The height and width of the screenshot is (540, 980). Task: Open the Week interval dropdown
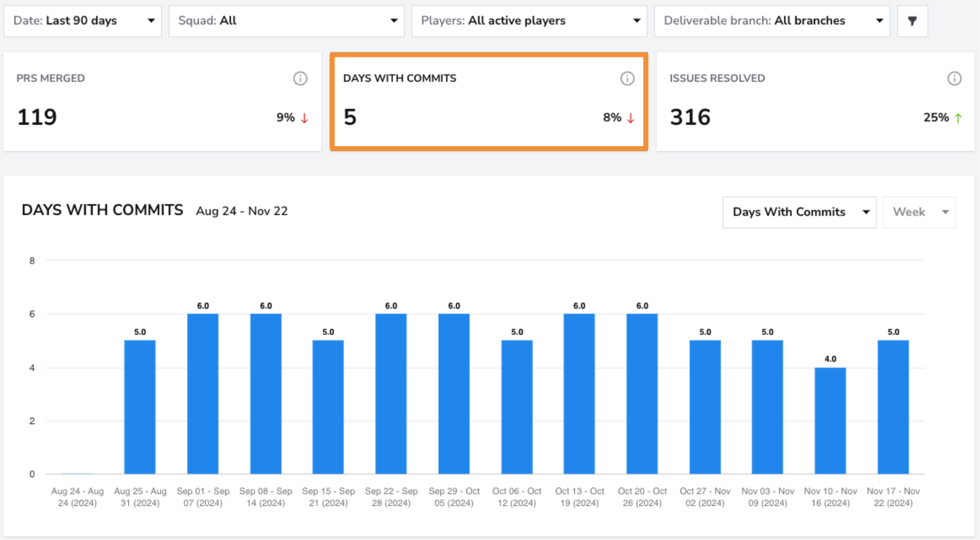pyautogui.click(x=919, y=212)
